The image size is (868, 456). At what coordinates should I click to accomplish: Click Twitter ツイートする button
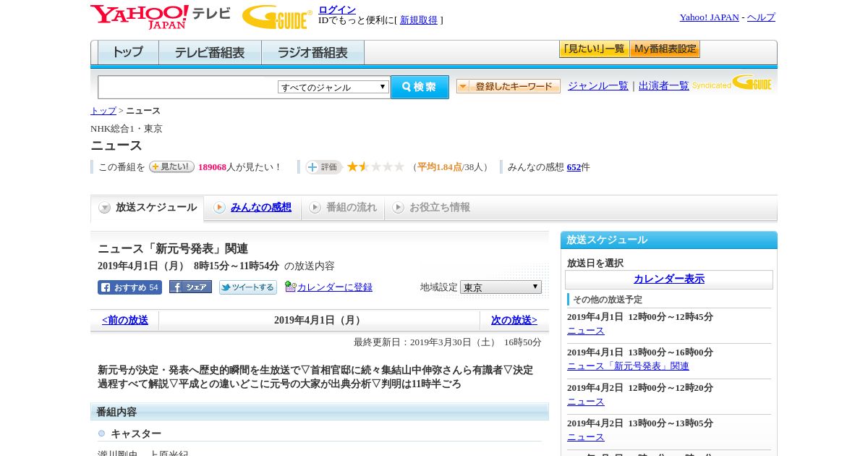pos(248,287)
